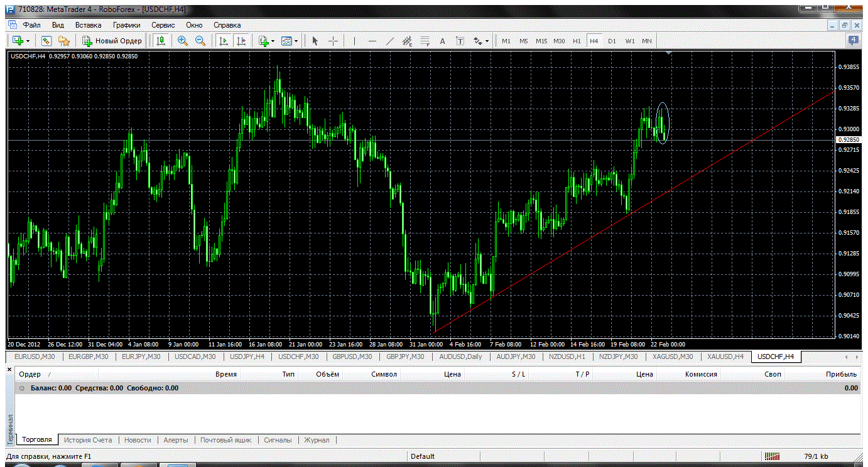Zoom in on the chart
The image size is (868, 467).
(183, 41)
